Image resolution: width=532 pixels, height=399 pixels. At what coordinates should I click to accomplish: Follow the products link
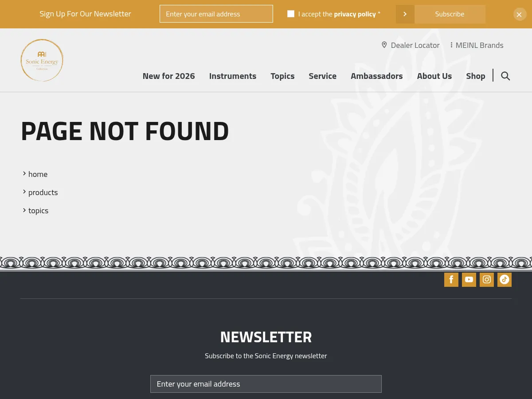[x=43, y=192]
